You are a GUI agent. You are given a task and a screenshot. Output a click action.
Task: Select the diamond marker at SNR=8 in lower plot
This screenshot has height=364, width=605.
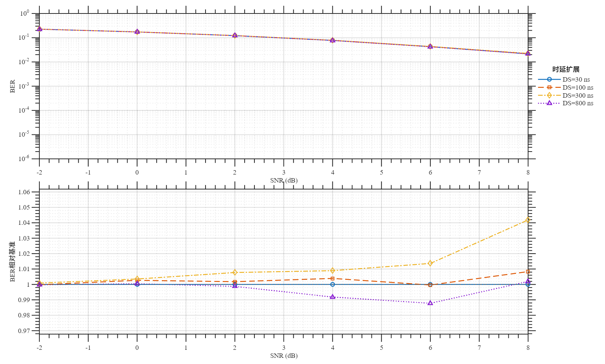527,220
